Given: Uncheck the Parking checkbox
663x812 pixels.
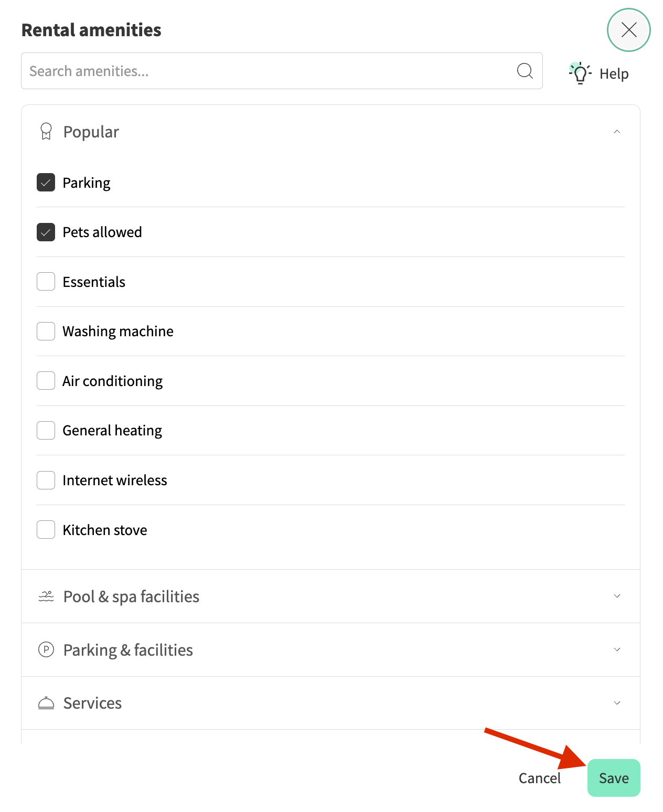Looking at the screenshot, I should 46,183.
